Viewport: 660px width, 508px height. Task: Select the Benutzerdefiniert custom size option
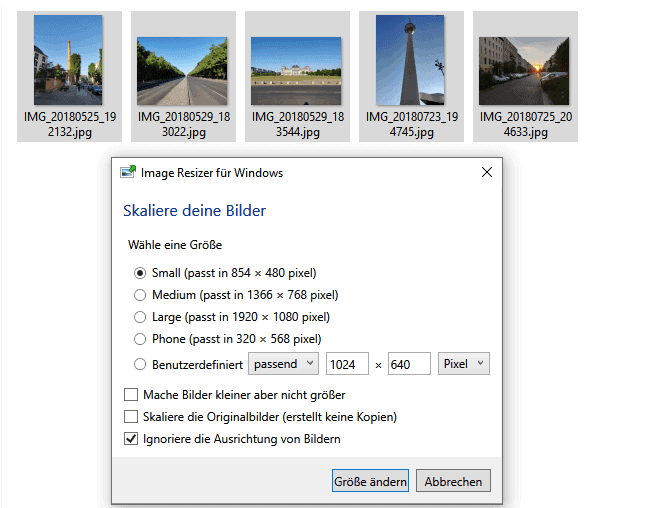pos(140,364)
